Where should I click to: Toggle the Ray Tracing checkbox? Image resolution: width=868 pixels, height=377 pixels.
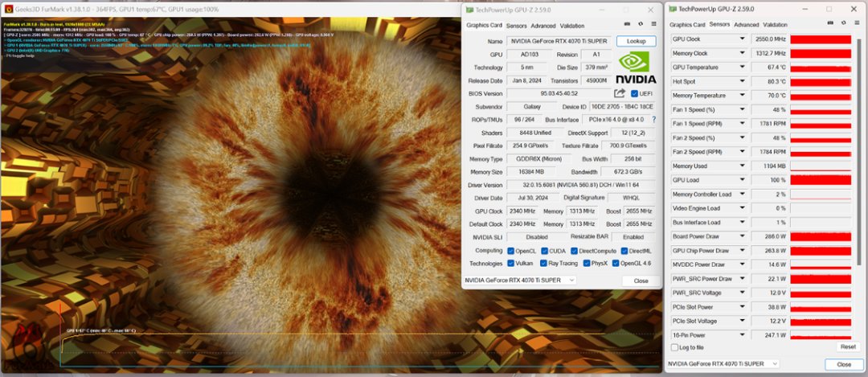[x=544, y=263]
